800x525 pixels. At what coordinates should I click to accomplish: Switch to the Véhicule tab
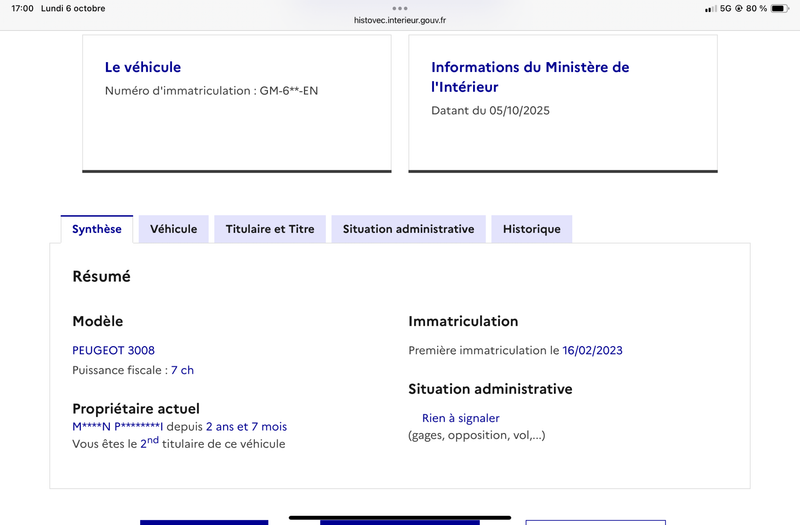173,229
